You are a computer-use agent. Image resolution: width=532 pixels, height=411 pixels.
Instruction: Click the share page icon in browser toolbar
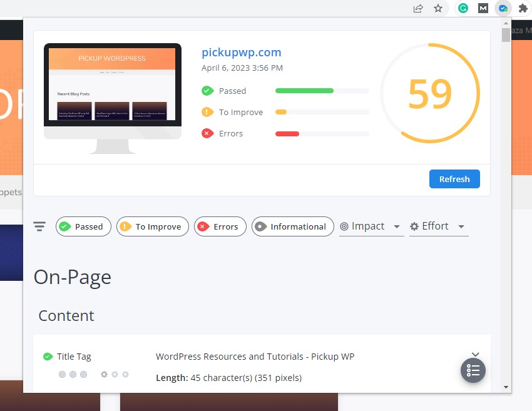[x=418, y=9]
